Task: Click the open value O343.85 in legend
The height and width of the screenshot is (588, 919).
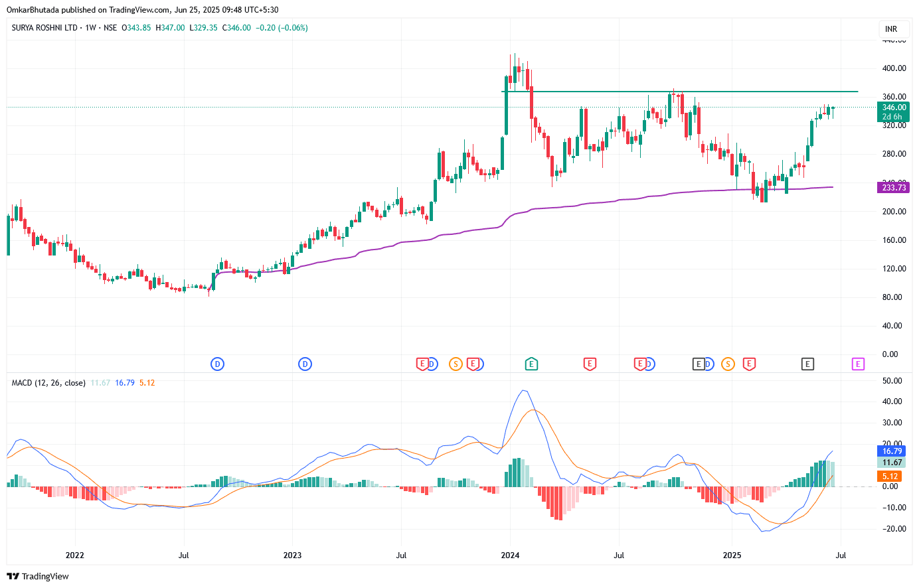Action: [136, 28]
